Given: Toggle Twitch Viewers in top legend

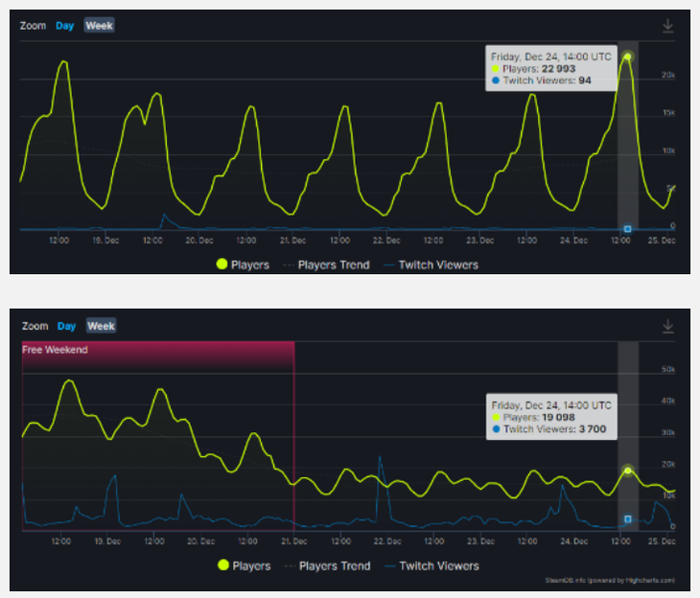Looking at the screenshot, I should pyautogui.click(x=431, y=265).
